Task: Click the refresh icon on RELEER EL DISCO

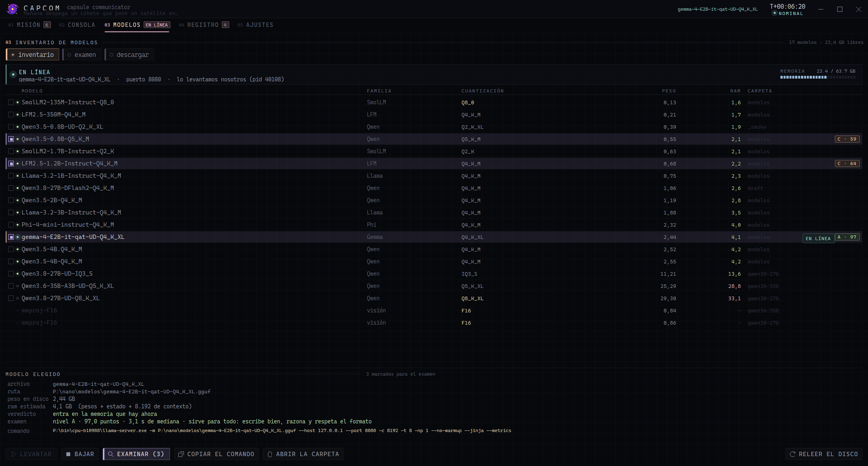Action: pyautogui.click(x=792, y=454)
